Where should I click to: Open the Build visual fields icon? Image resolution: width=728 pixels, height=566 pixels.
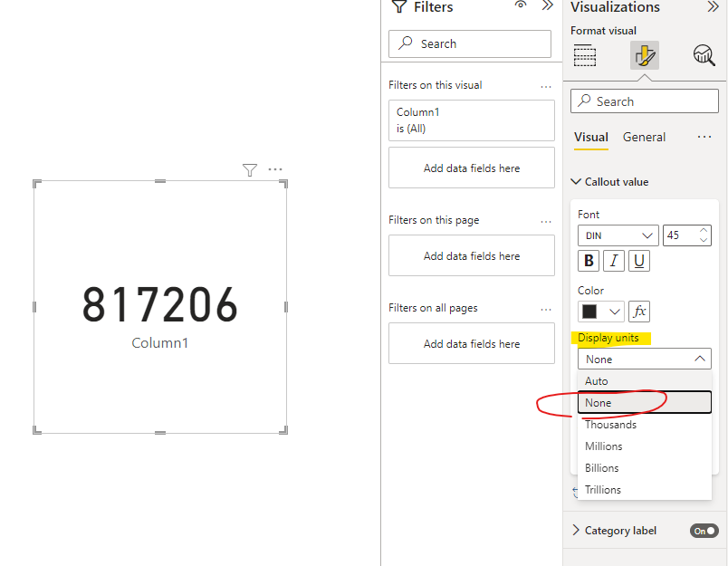pyautogui.click(x=585, y=56)
